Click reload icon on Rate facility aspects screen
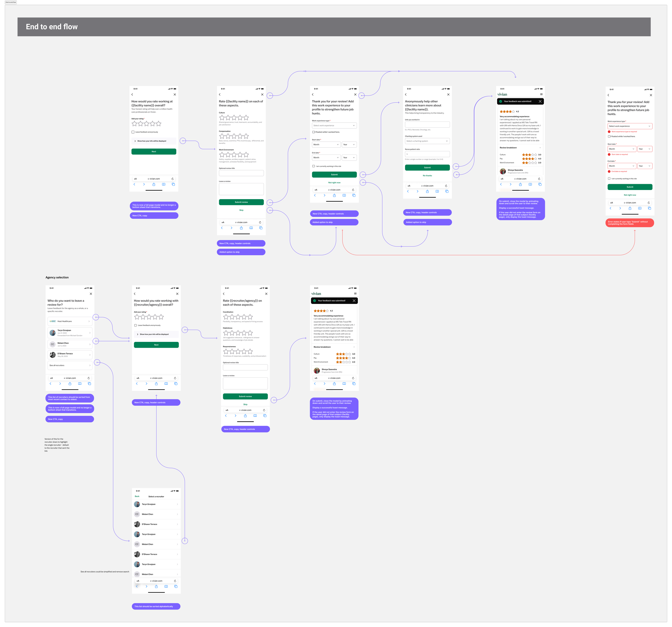 tap(260, 223)
